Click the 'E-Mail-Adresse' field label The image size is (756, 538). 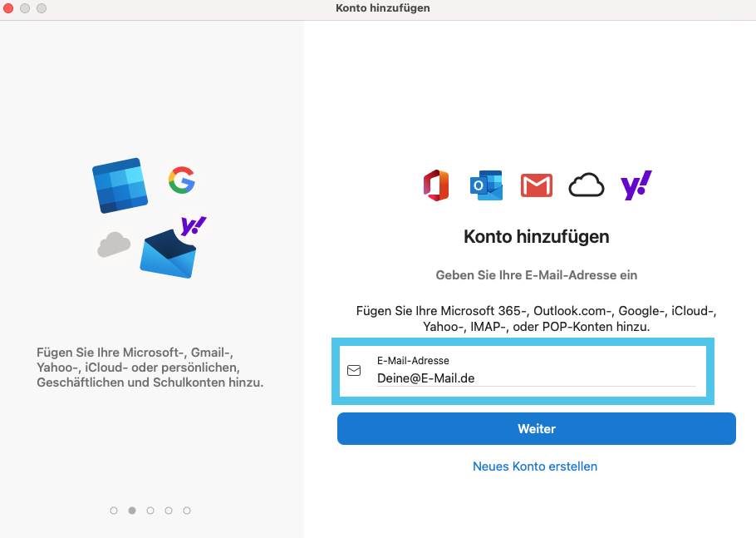pyautogui.click(x=413, y=360)
